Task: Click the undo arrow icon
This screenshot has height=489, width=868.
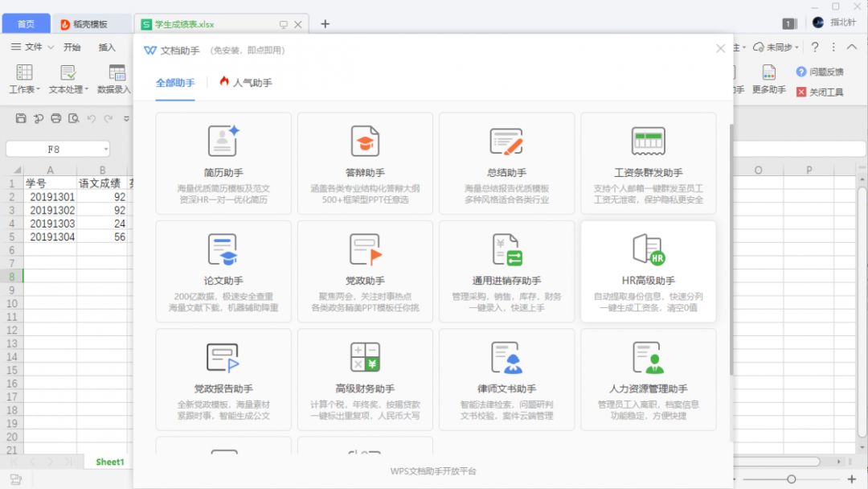Action: tap(92, 118)
